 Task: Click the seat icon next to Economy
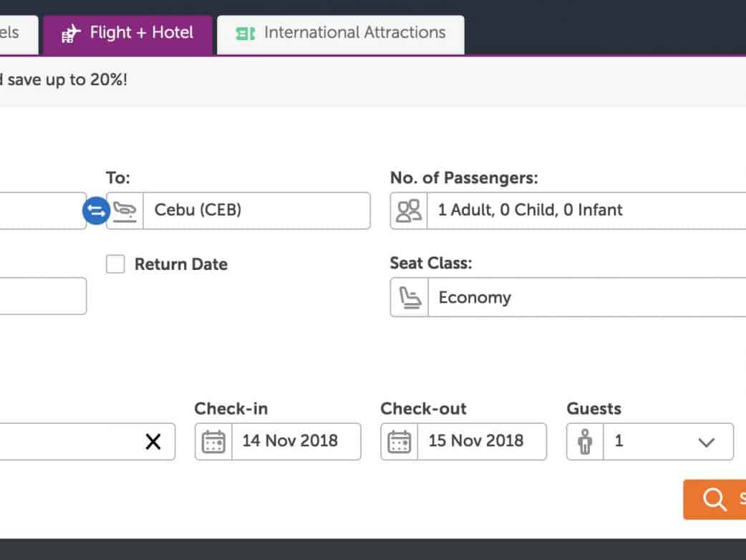[409, 297]
